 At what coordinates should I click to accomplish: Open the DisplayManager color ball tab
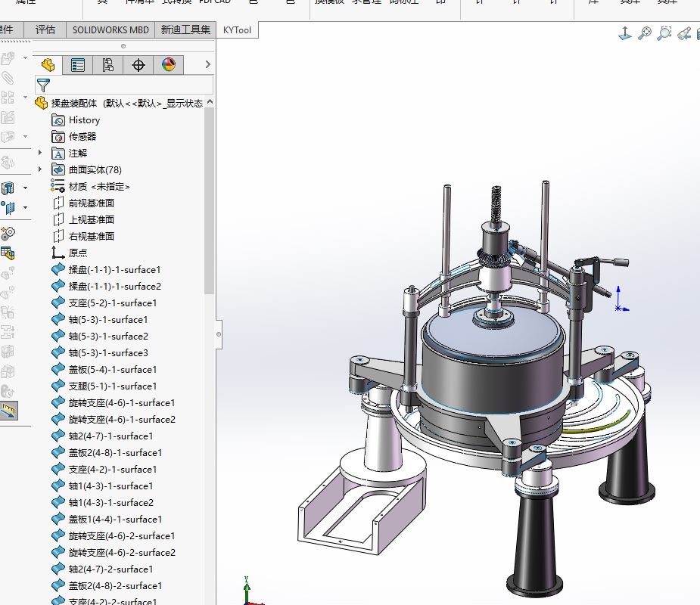168,65
